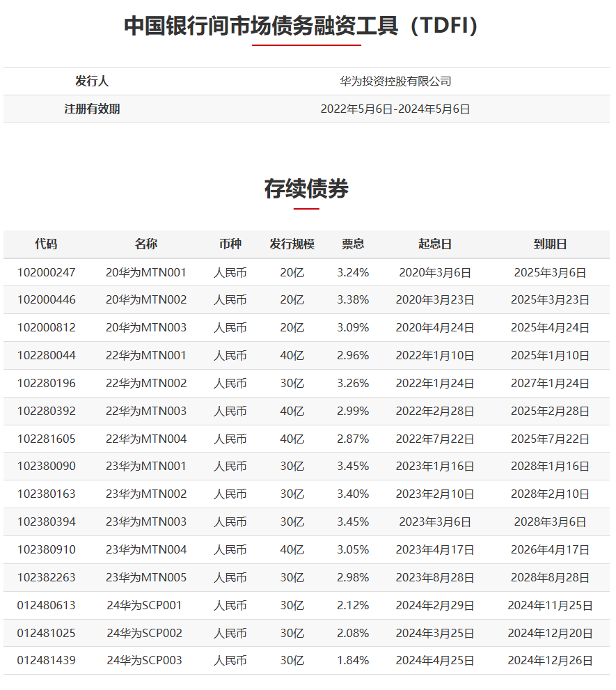Viewport: 616px width, 690px height.
Task: Click start date 2020年3月23日
Action: 435,300
